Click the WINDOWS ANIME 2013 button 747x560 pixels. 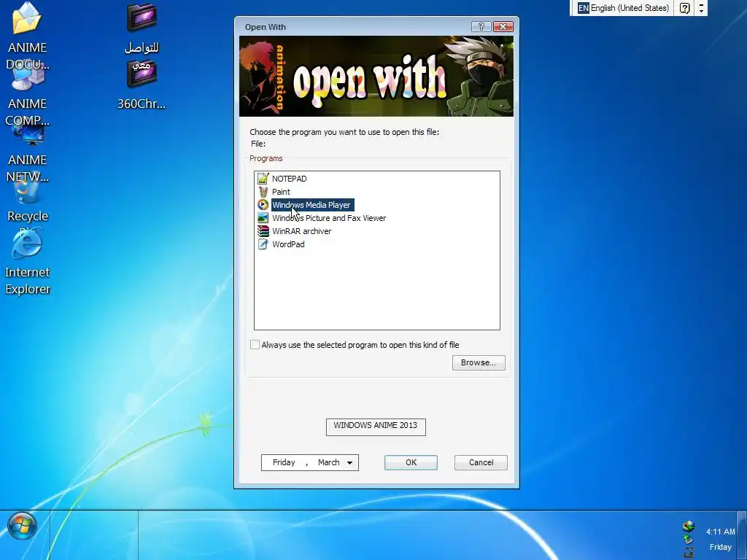(x=376, y=427)
